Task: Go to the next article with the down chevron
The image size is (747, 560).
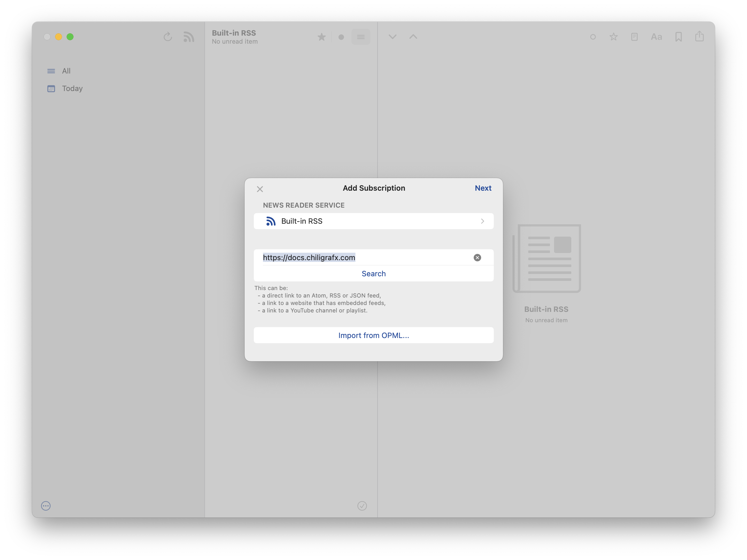Action: 392,37
